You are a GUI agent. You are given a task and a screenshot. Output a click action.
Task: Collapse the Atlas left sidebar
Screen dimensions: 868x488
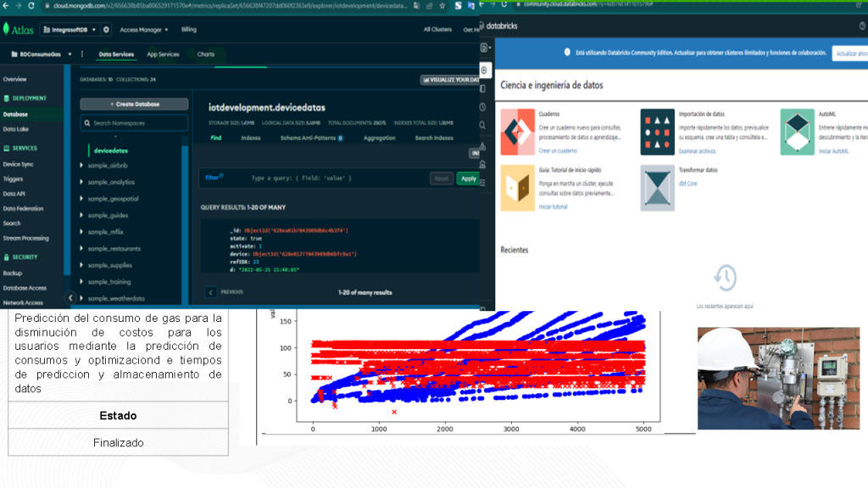click(x=70, y=297)
